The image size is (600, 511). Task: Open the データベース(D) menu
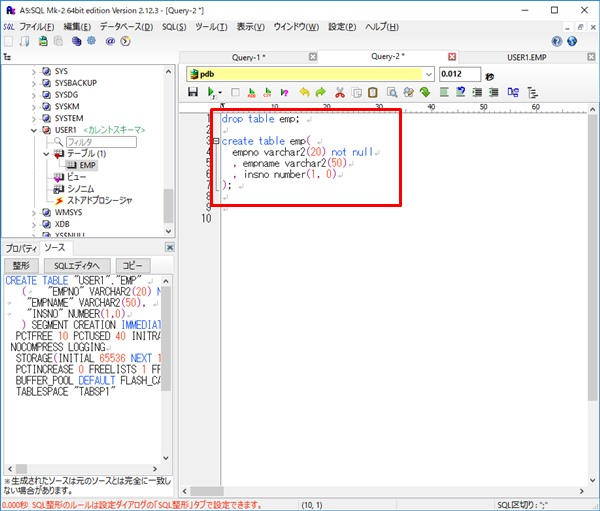(x=126, y=27)
